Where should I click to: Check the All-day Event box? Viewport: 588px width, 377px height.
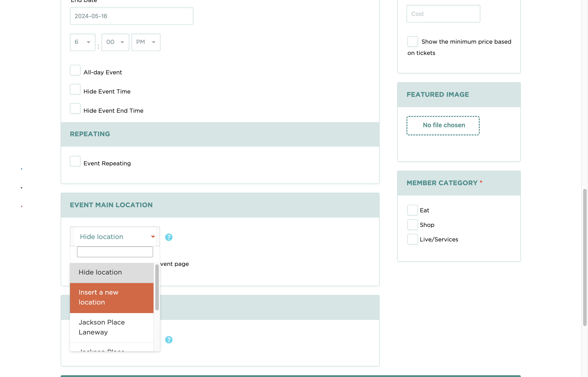pyautogui.click(x=75, y=70)
